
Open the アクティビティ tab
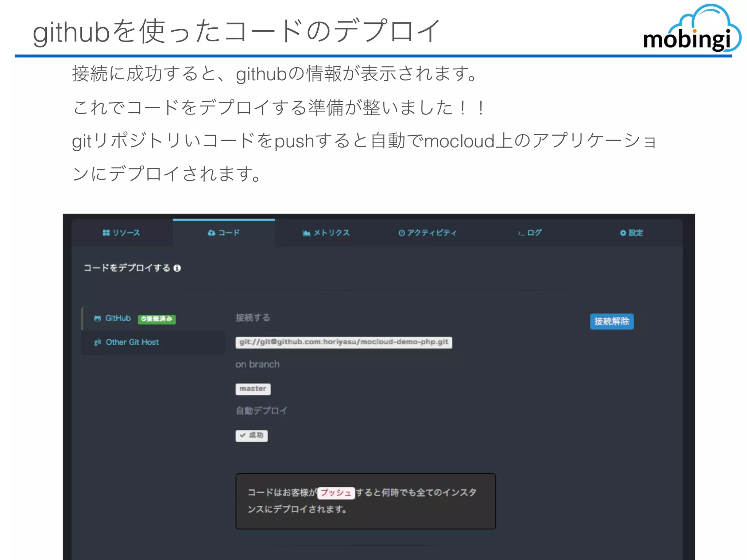point(427,233)
